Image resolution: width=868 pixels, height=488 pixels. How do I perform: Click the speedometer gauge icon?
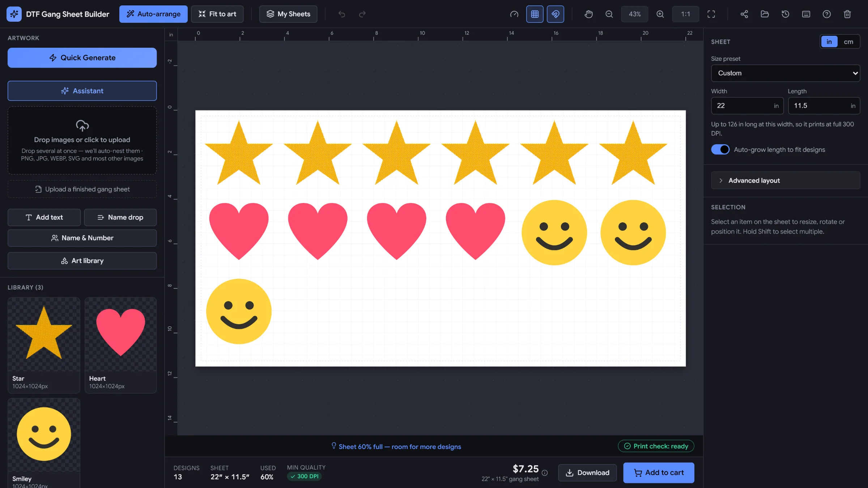pyautogui.click(x=514, y=14)
